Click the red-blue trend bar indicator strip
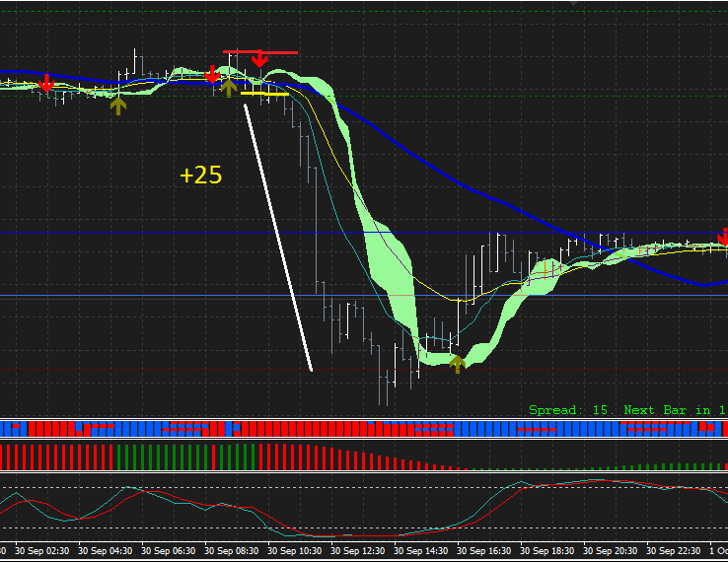 coord(364,428)
